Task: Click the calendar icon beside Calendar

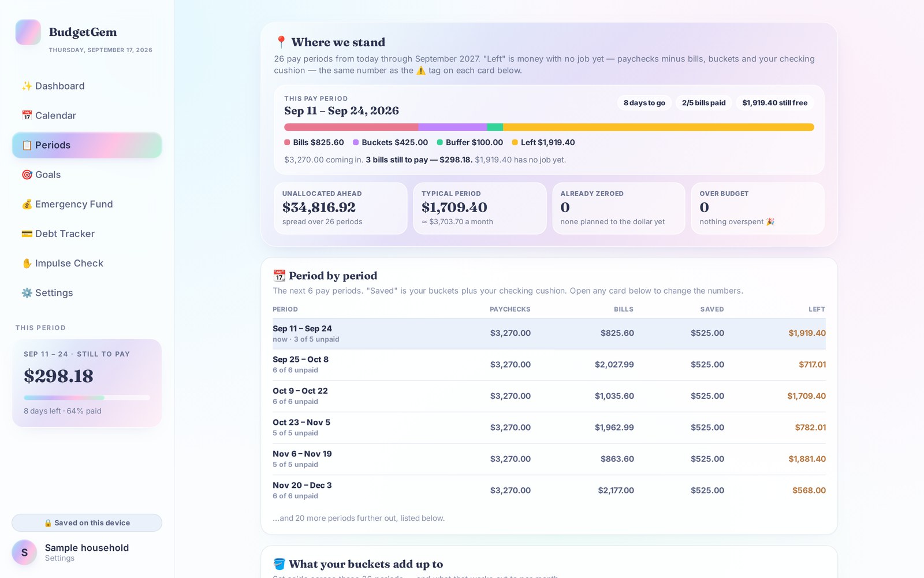Action: (27, 116)
